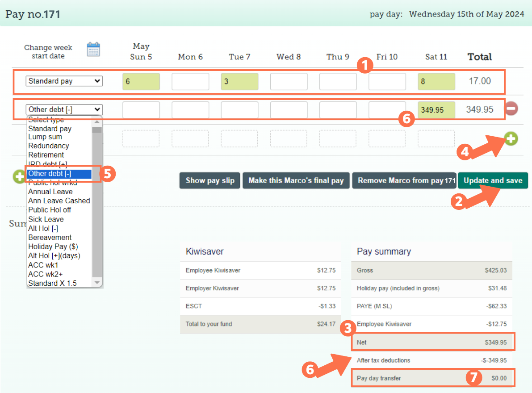Viewport: 532px width, 393px height.
Task: Edit the Saturday amount field showing 349.95
Action: pyautogui.click(x=436, y=109)
